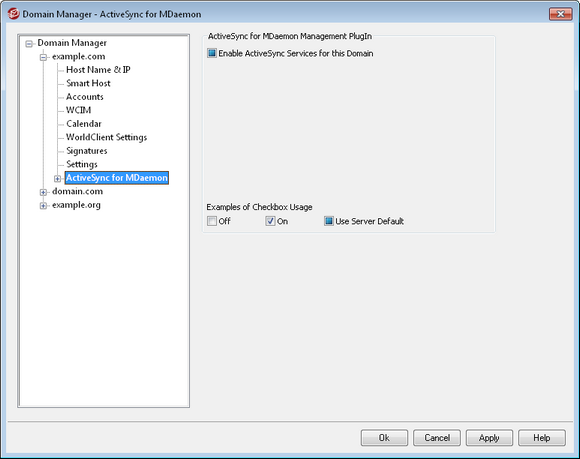Click the MDaemon app icon in title bar

tap(13, 14)
